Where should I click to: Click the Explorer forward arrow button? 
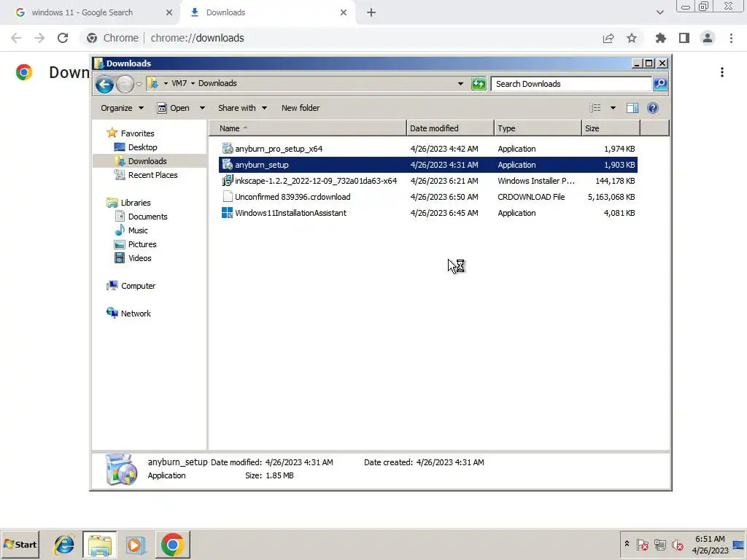coord(125,85)
